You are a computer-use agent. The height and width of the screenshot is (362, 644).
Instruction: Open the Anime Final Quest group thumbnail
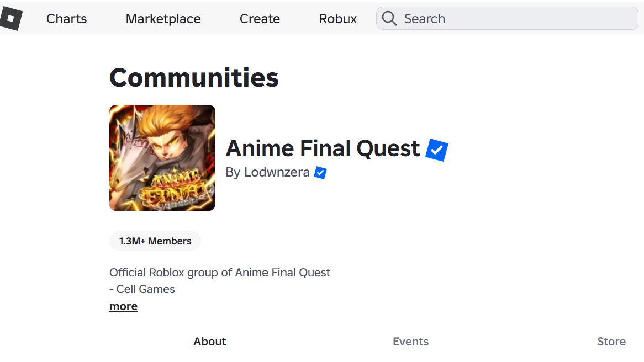tap(162, 158)
